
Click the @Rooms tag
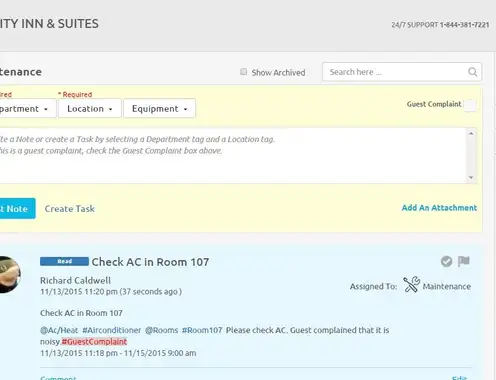click(x=161, y=330)
